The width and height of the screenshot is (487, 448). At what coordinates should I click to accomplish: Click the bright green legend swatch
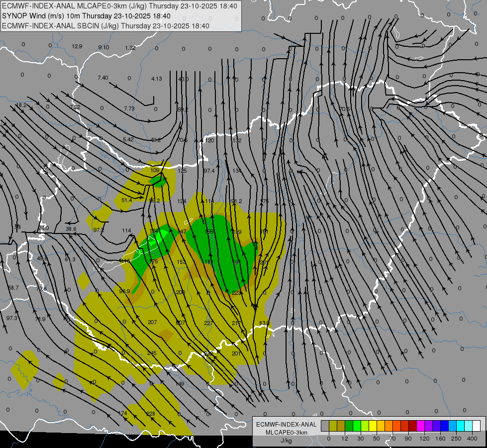coord(357,426)
